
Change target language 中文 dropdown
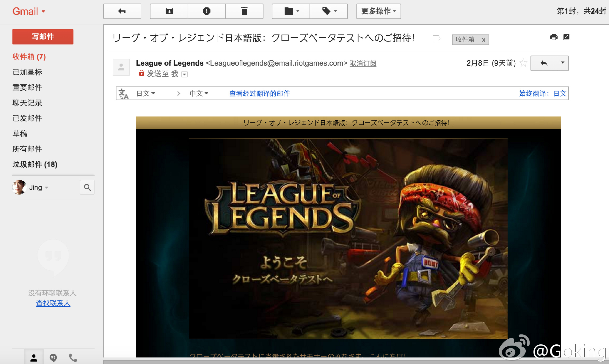pyautogui.click(x=199, y=94)
